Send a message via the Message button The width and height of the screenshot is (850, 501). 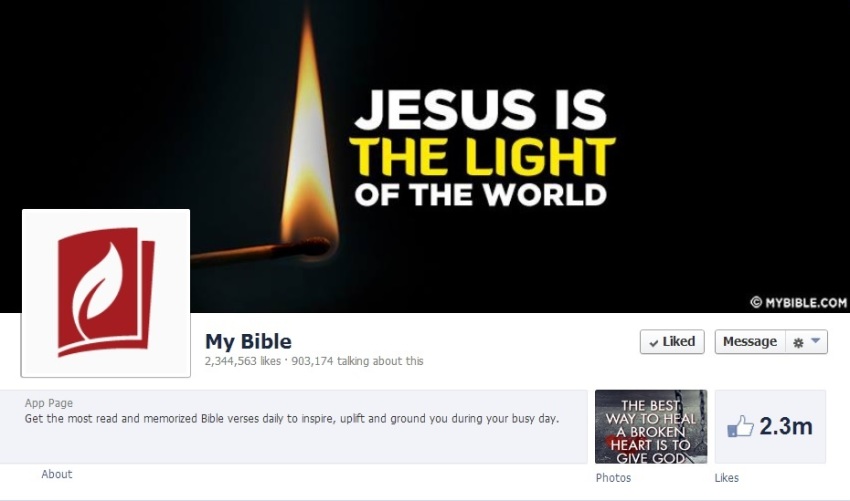point(750,342)
